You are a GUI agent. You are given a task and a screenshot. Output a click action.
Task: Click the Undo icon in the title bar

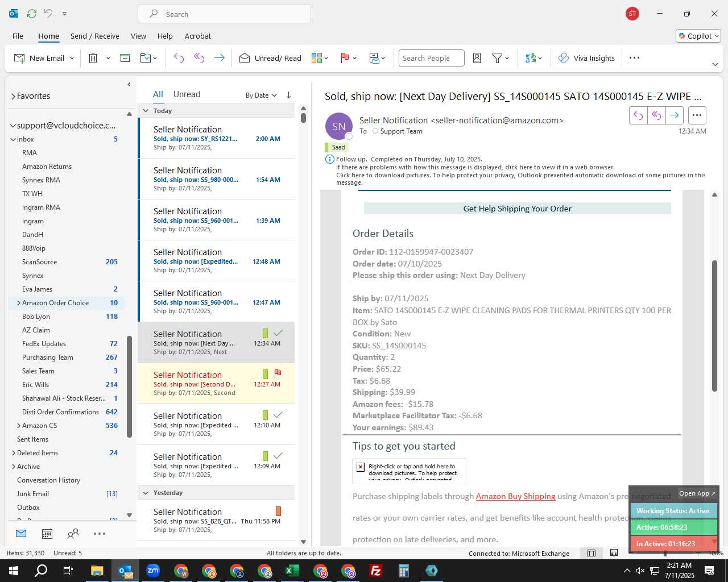pyautogui.click(x=49, y=14)
